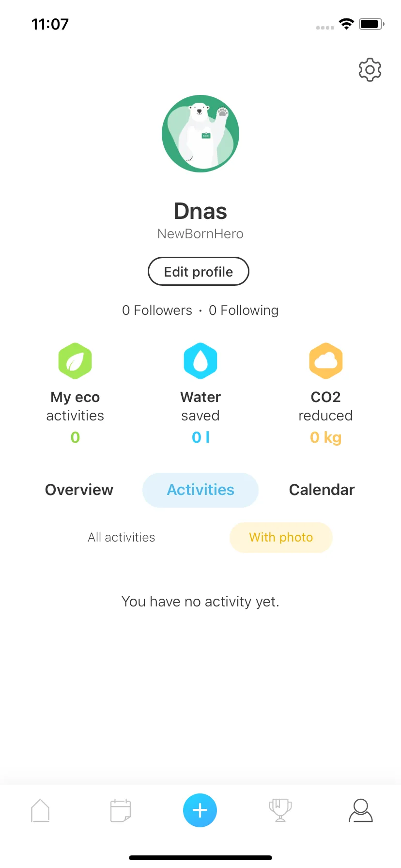Select the Activities tab
The height and width of the screenshot is (868, 401).
click(x=200, y=490)
